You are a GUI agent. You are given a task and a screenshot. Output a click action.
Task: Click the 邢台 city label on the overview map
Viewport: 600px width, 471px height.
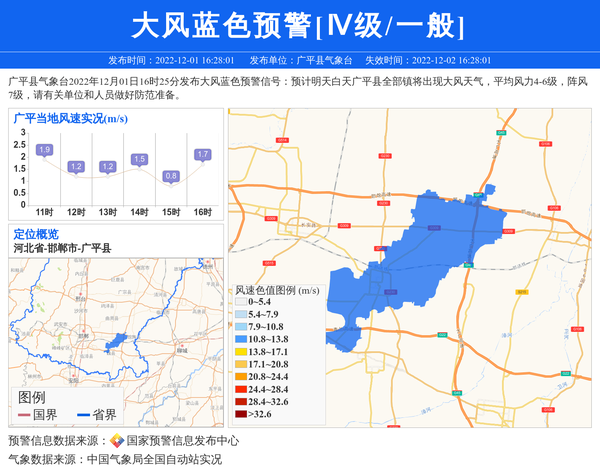click(81, 299)
